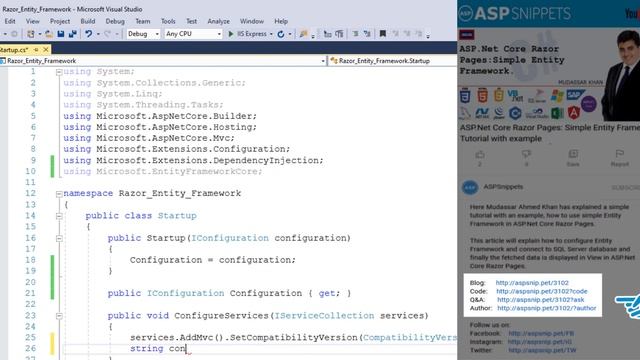The height and width of the screenshot is (360, 640).
Task: Open the Undo history dropdown arrow
Action: pos(98,34)
